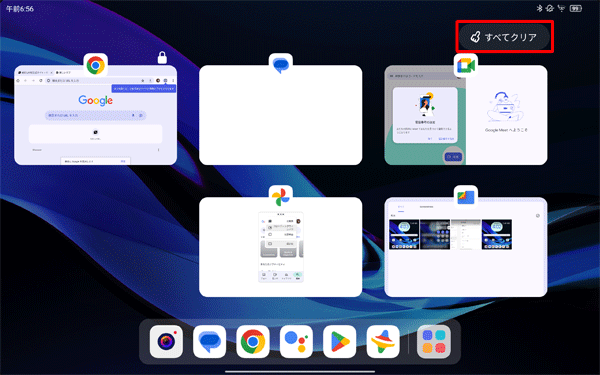Launch Google Assistant from the dock
The width and height of the screenshot is (600, 375).
[x=296, y=341]
